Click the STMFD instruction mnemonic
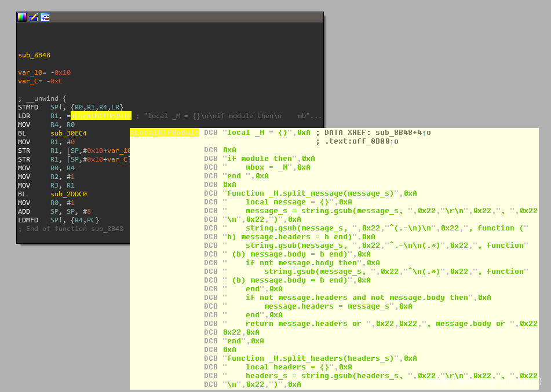551x392 pixels. point(29,107)
